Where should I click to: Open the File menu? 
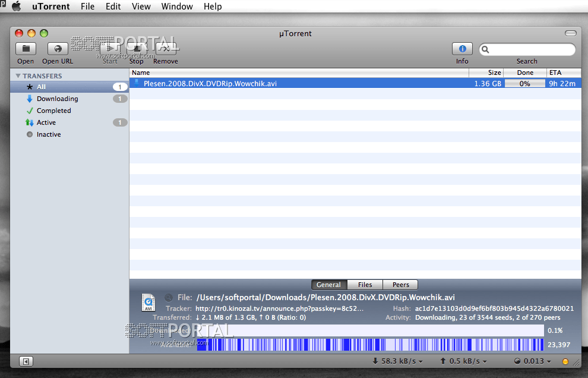[88, 7]
